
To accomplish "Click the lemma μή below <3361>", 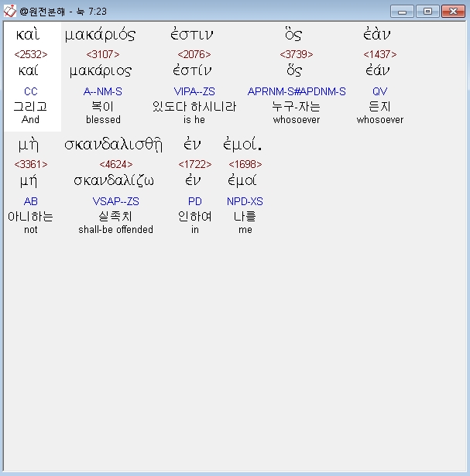I will 29,181.
